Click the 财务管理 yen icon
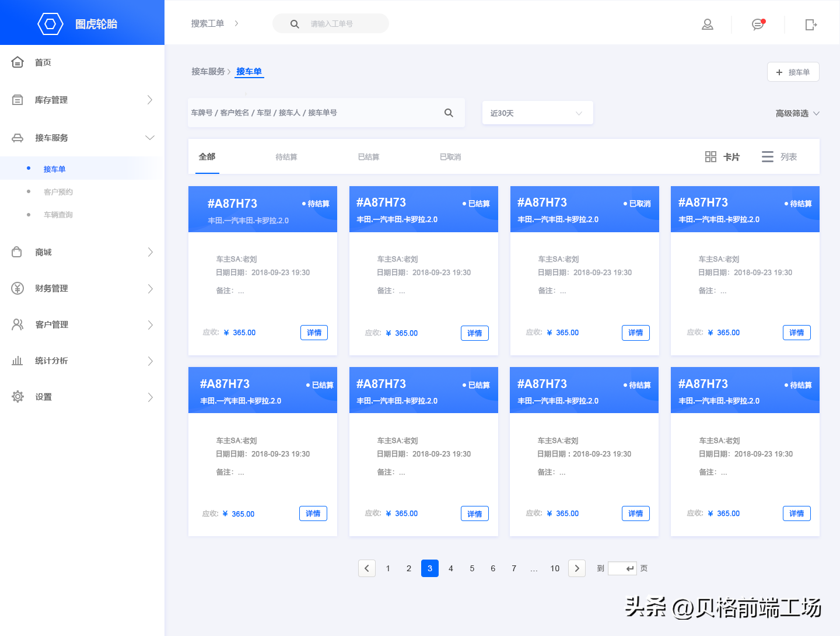Image resolution: width=840 pixels, height=636 pixels. [x=17, y=288]
